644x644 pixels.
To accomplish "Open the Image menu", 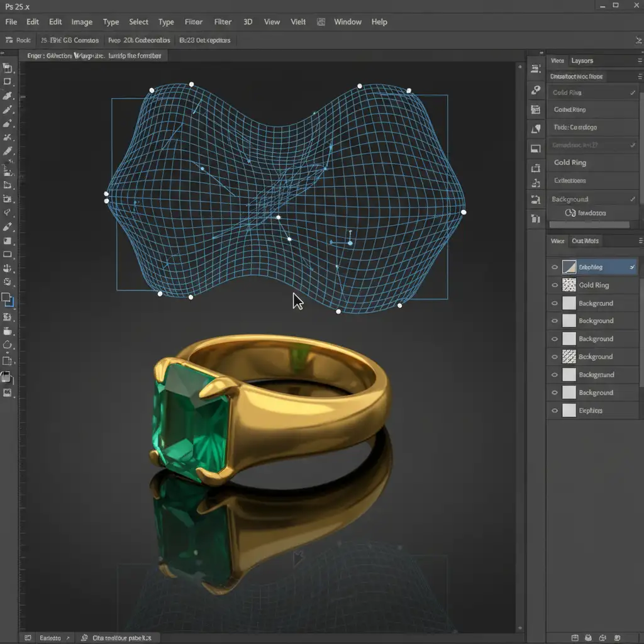I will [x=82, y=22].
